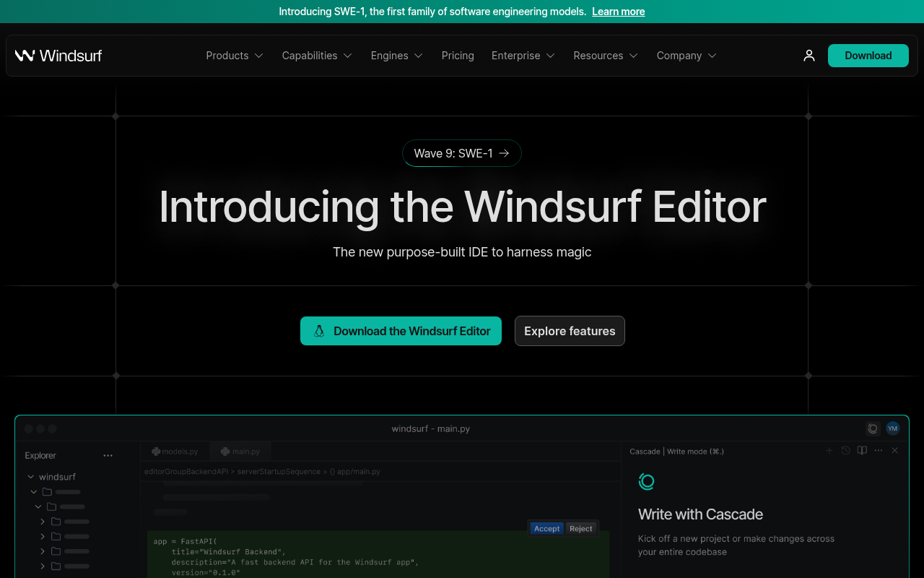
Task: Click the Wave 9: SWE-1 pill
Action: coord(461,153)
